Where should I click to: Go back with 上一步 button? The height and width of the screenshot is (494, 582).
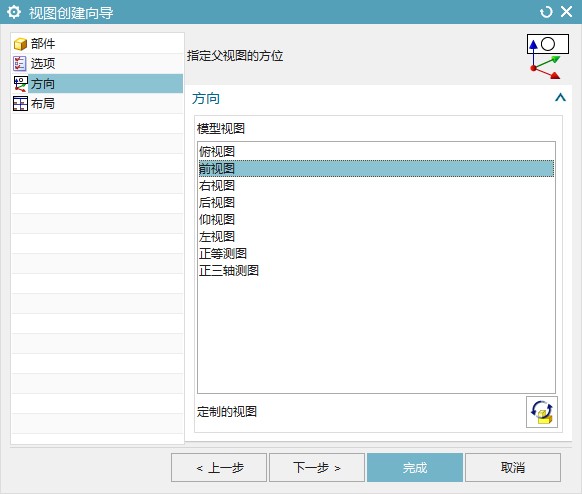219,468
